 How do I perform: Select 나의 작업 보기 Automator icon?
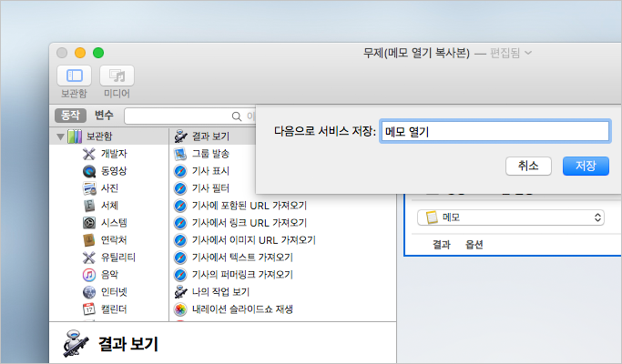(x=180, y=292)
